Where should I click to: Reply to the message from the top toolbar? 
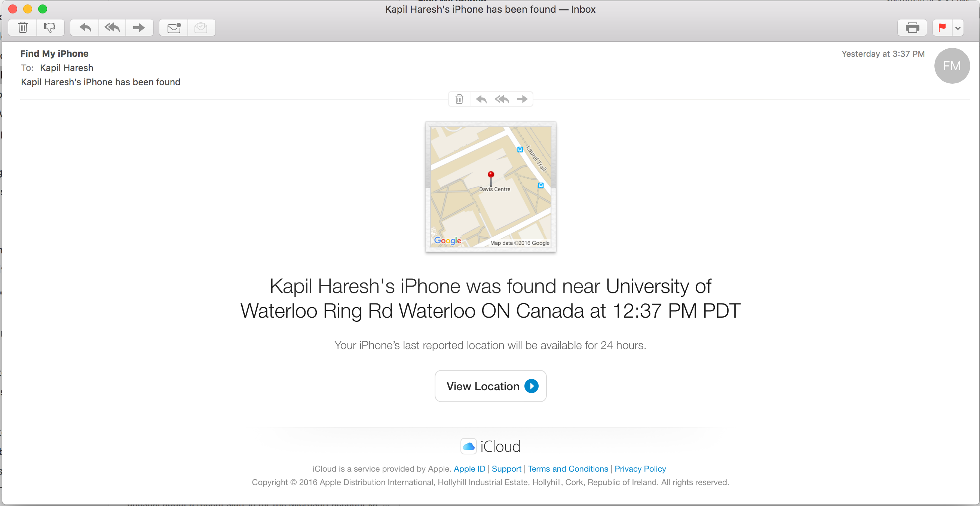(85, 28)
